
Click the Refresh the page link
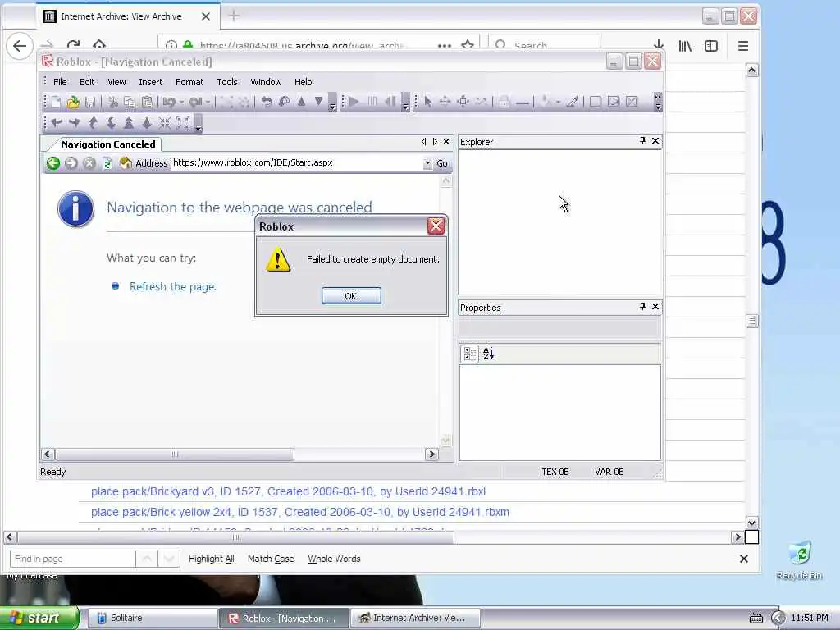pos(173,286)
